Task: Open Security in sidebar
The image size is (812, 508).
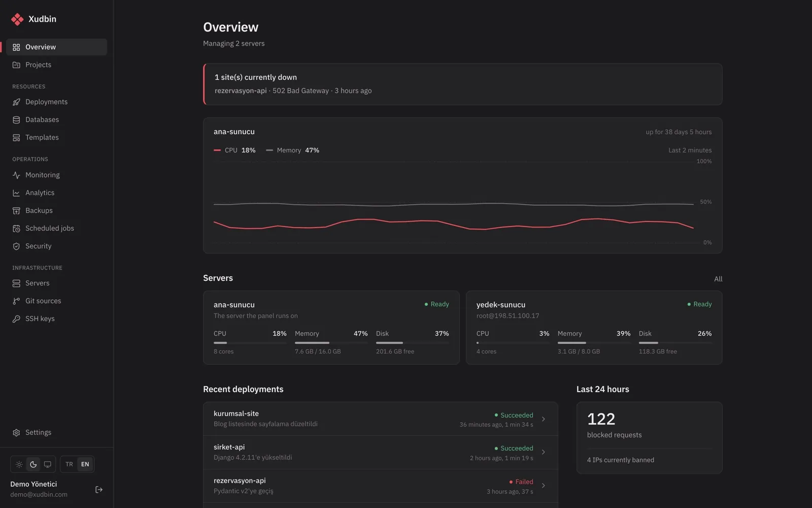Action: (x=57, y=246)
